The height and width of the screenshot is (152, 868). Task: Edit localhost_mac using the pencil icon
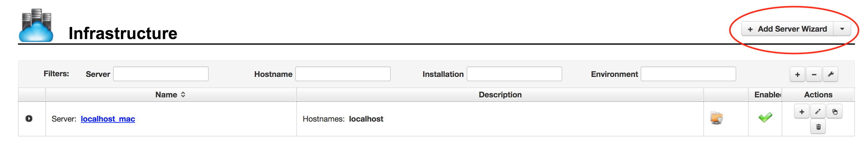(x=818, y=112)
